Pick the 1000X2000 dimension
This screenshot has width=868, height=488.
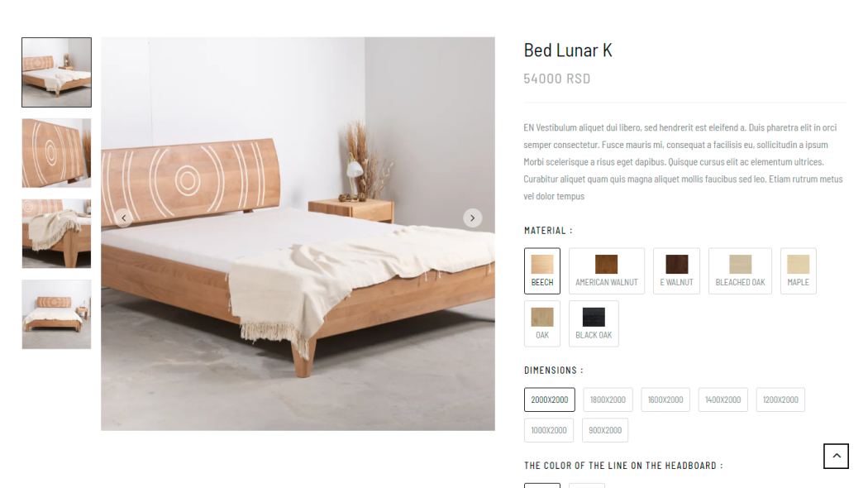tap(549, 430)
